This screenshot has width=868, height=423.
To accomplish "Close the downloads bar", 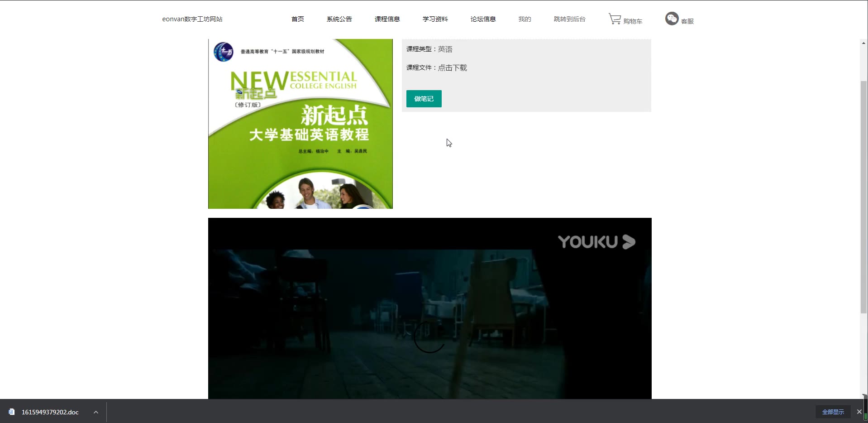I will coord(859,412).
